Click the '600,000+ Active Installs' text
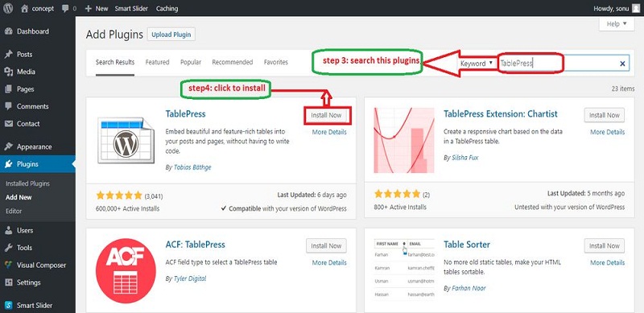 (x=128, y=208)
